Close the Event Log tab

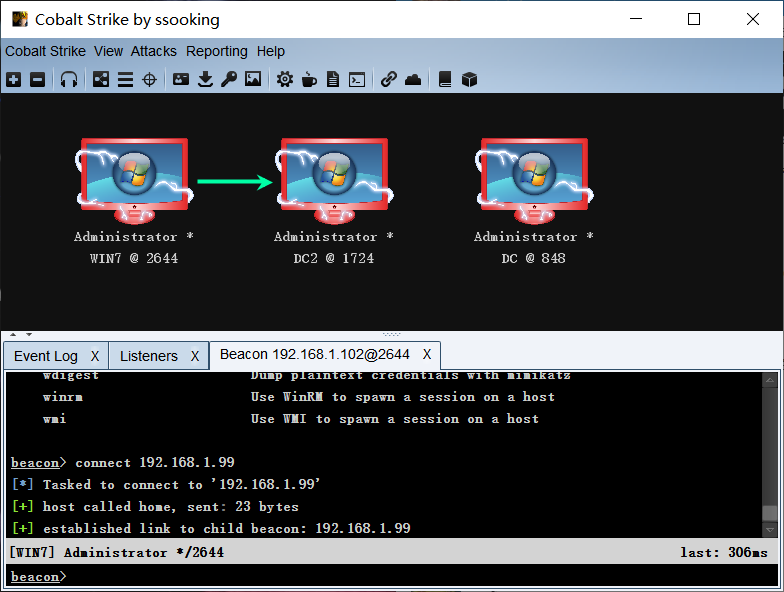(95, 356)
